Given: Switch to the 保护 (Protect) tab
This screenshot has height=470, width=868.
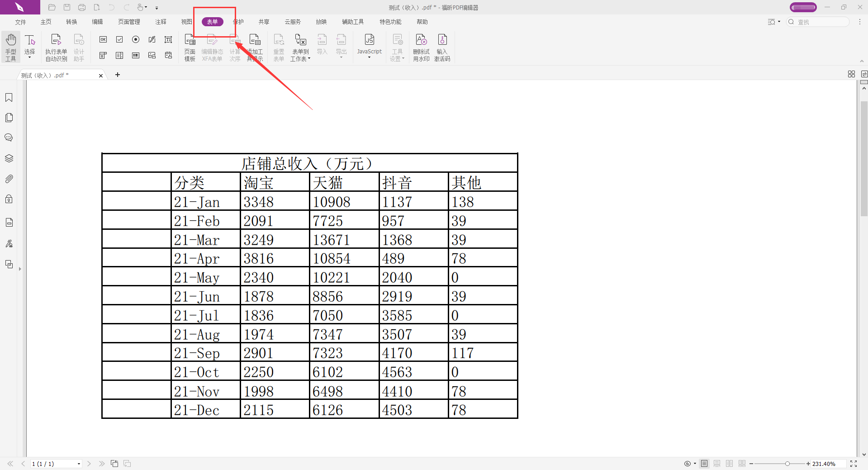Looking at the screenshot, I should tap(238, 22).
